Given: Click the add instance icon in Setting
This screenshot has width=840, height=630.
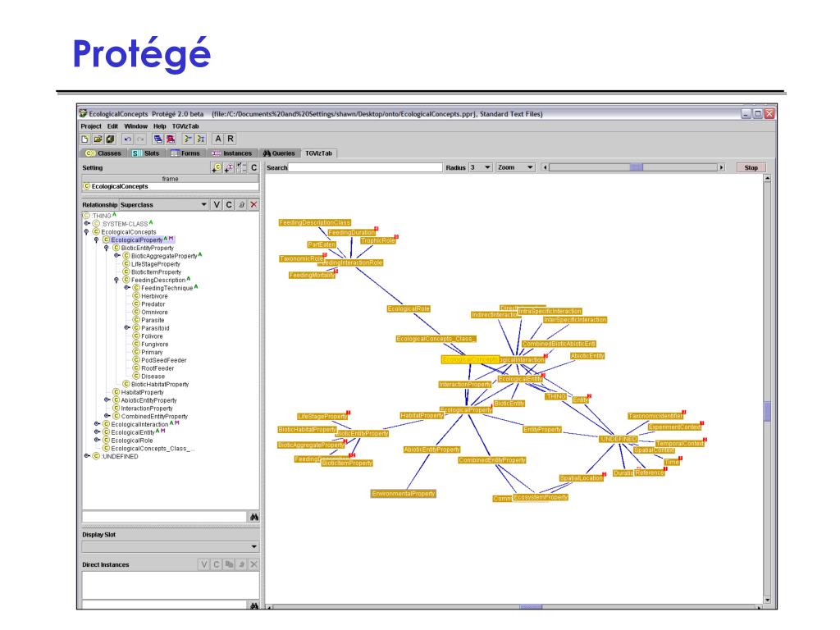Looking at the screenshot, I should point(229,167).
